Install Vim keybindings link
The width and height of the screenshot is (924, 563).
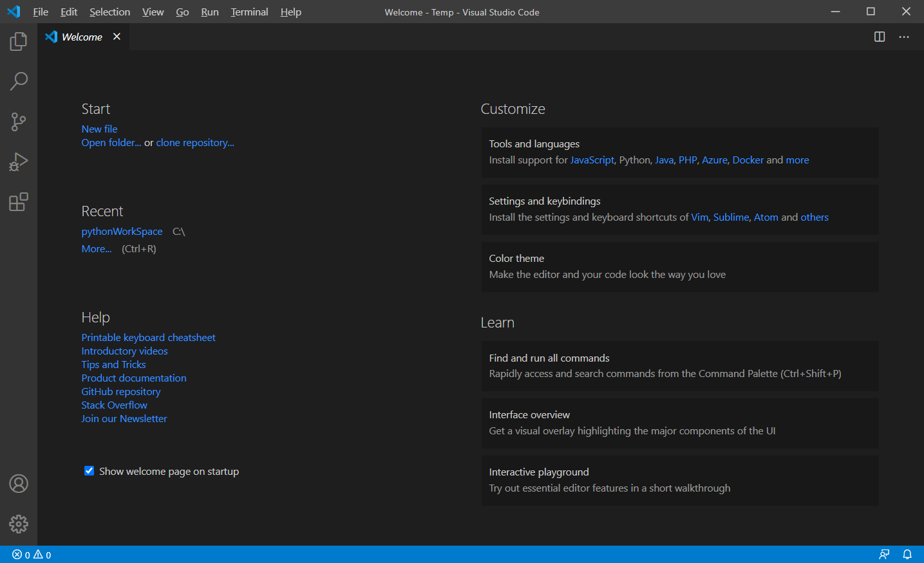pos(700,217)
